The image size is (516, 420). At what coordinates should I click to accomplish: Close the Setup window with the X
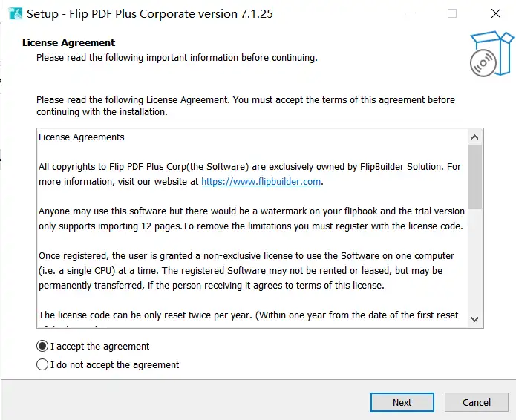click(496, 13)
